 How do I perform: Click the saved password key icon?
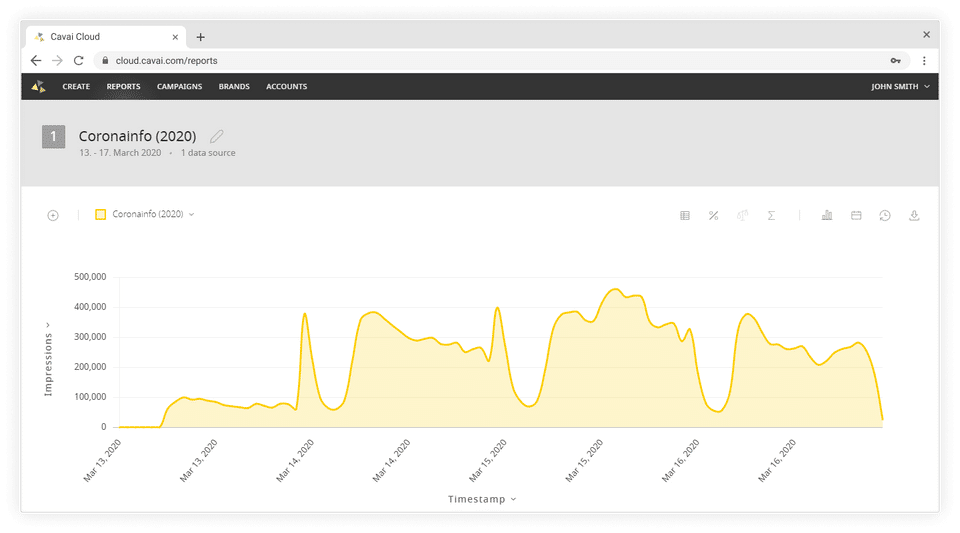pos(895,61)
